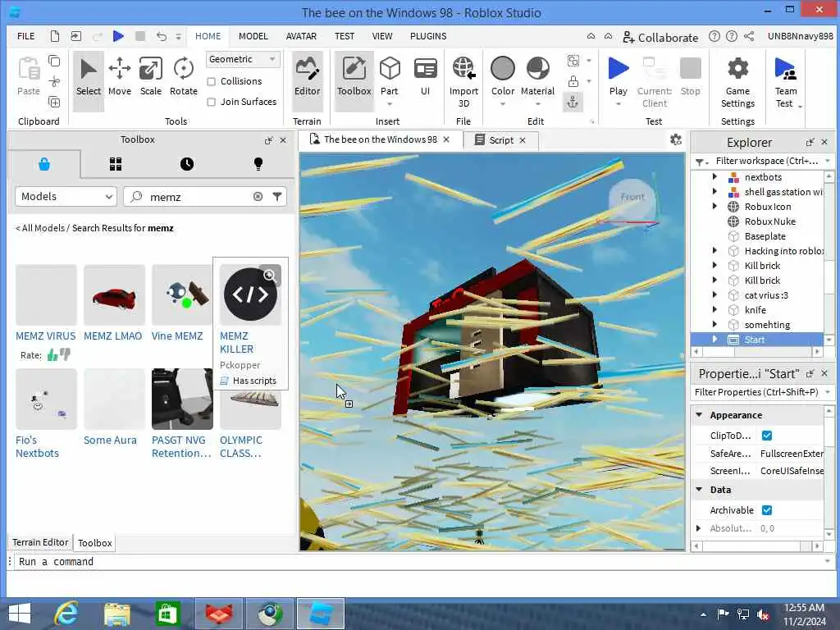
Task: Vote thumbs up on MEMZ VIRUS
Action: click(52, 354)
